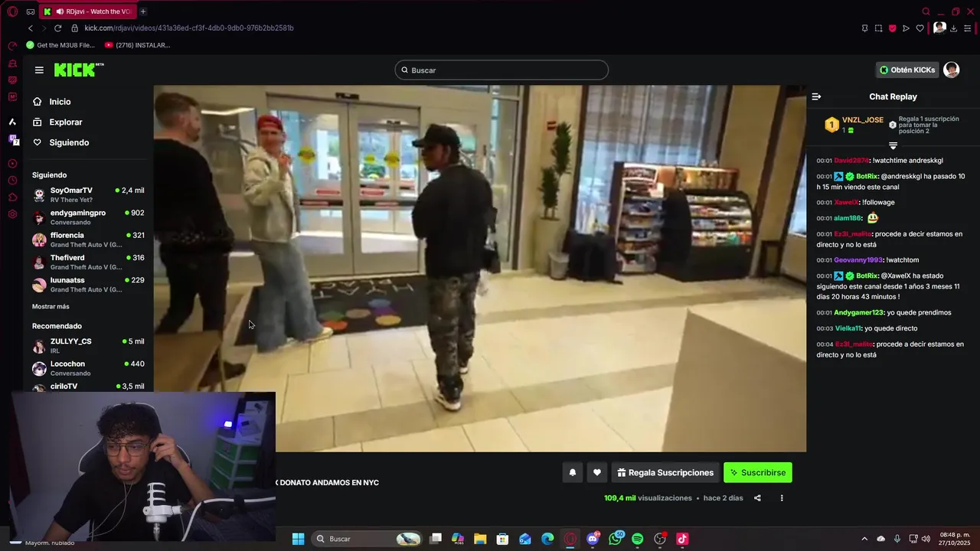Toggle the Opera ad blocker shield
The width and height of the screenshot is (980, 551).
click(892, 28)
